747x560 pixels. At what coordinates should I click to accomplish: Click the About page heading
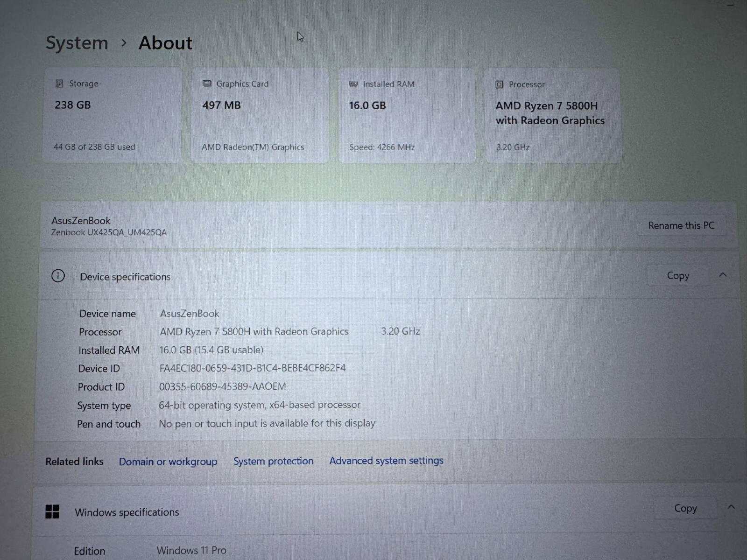click(x=165, y=43)
